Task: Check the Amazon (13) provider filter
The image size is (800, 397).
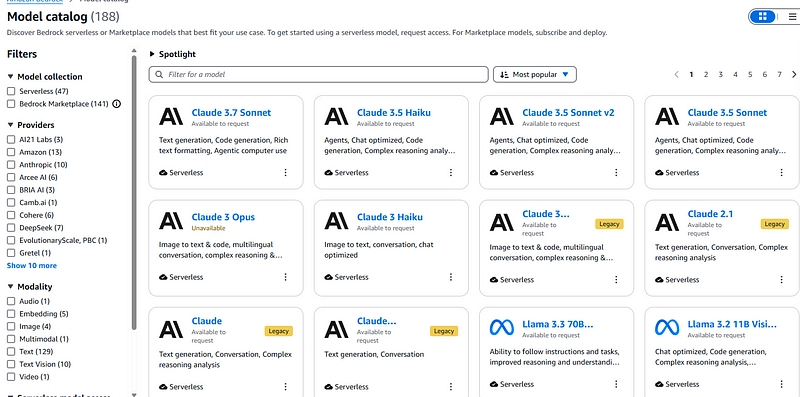Action: point(11,152)
